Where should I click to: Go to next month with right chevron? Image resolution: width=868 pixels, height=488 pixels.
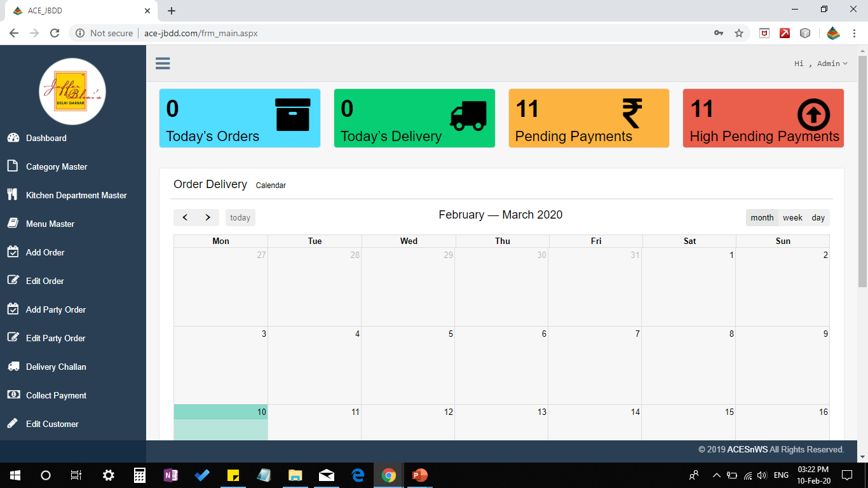208,218
